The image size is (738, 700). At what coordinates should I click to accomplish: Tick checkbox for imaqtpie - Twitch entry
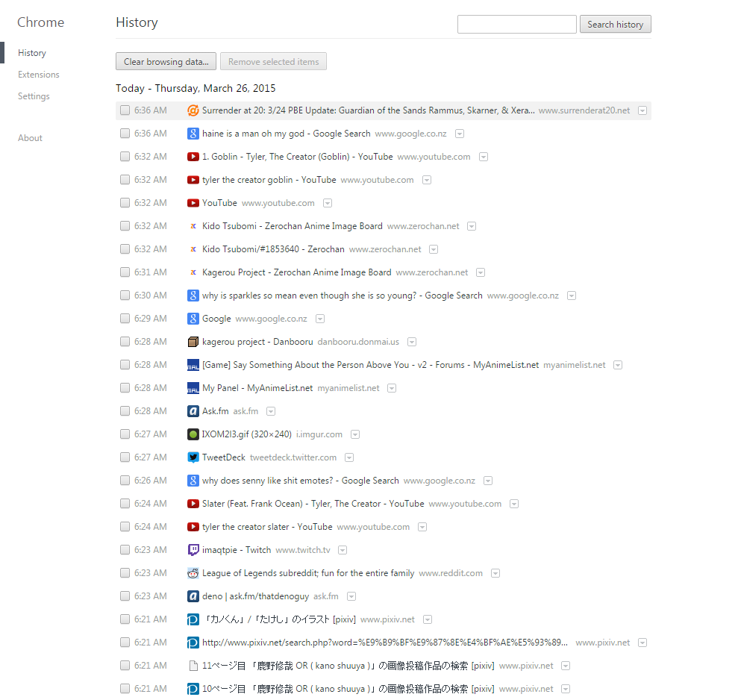tap(125, 550)
